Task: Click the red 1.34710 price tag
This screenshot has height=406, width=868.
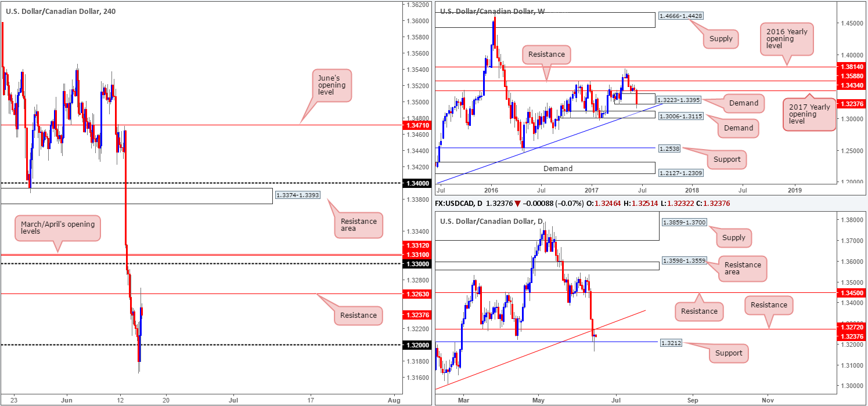Action: [417, 125]
